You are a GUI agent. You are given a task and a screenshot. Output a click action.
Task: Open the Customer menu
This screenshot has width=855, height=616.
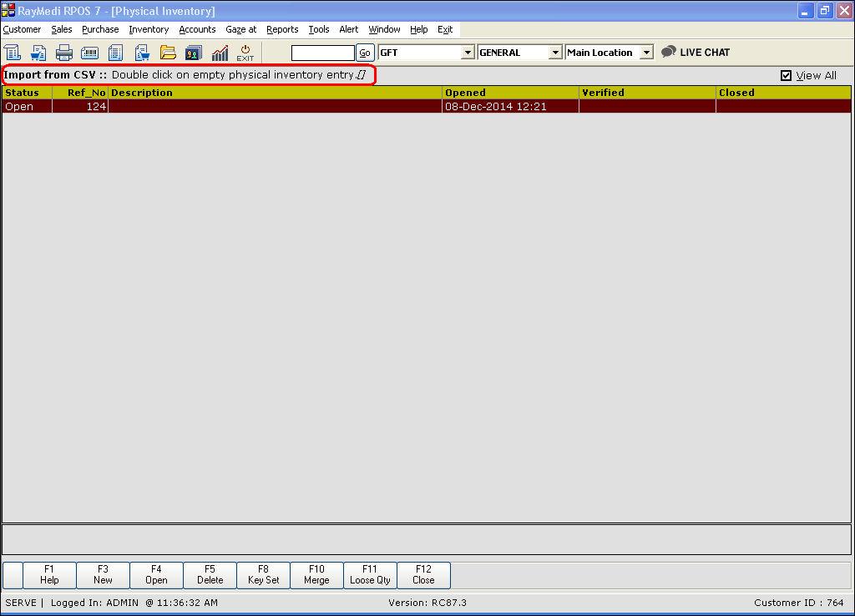[x=22, y=29]
